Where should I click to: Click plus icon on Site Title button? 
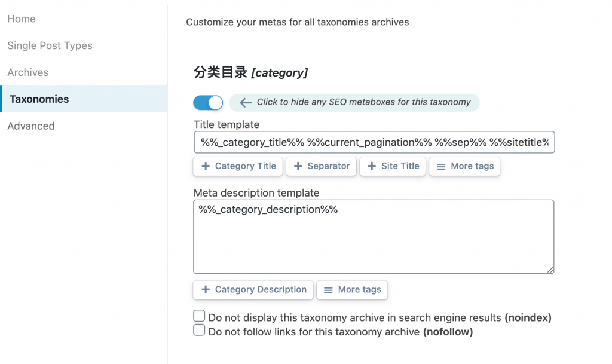372,166
